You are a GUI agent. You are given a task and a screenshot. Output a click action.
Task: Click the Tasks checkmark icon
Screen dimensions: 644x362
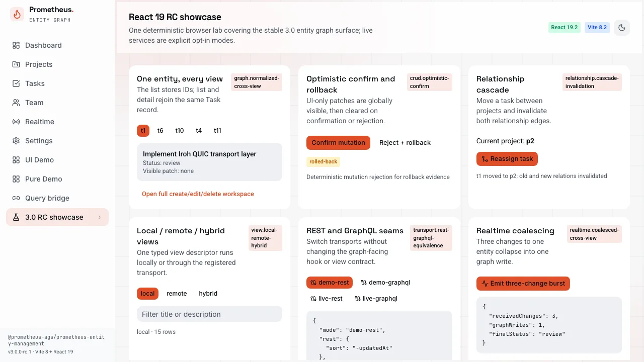click(x=16, y=83)
